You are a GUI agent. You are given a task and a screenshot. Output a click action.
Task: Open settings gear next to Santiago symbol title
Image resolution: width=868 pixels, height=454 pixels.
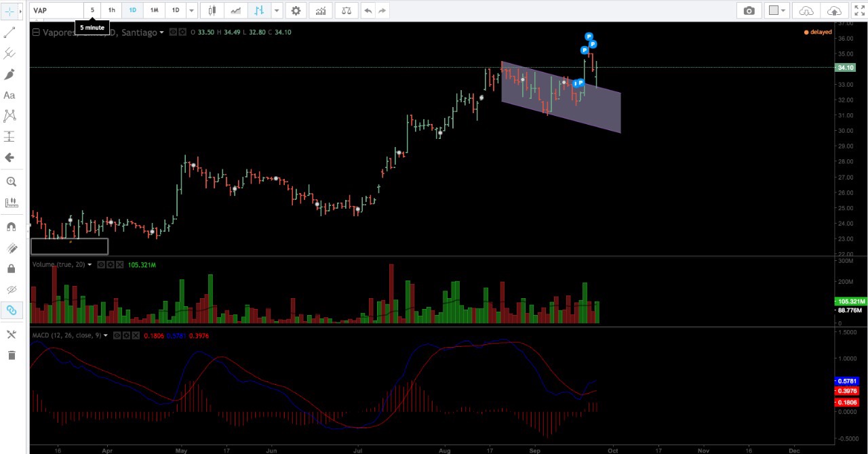point(183,32)
